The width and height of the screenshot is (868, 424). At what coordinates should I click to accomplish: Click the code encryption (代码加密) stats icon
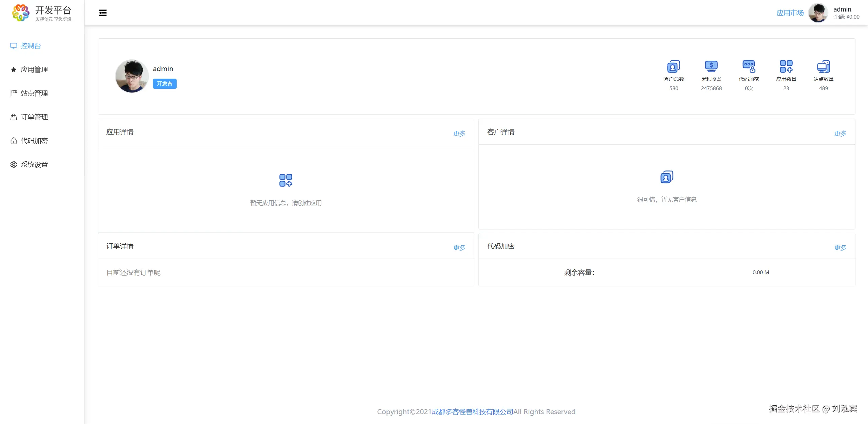pos(749,66)
